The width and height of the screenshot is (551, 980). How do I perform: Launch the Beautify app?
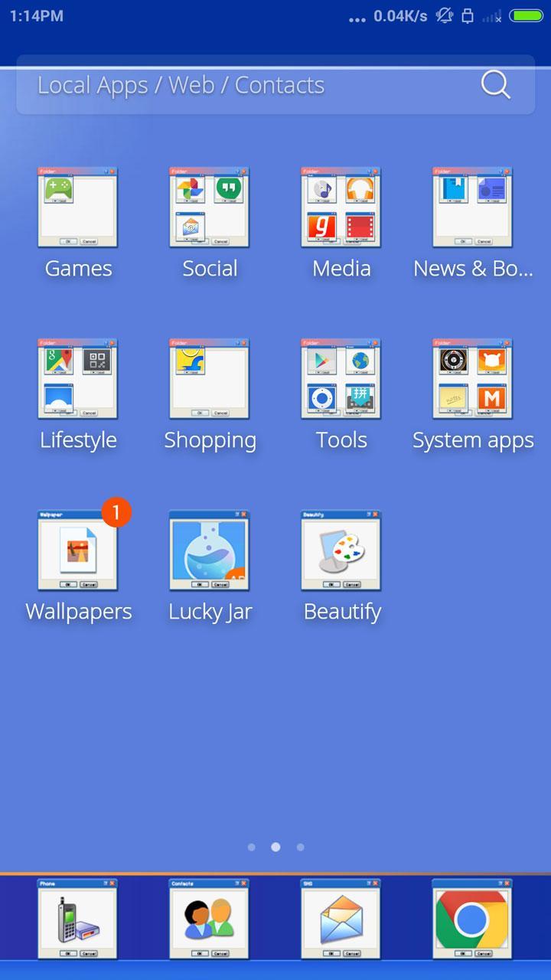[341, 550]
